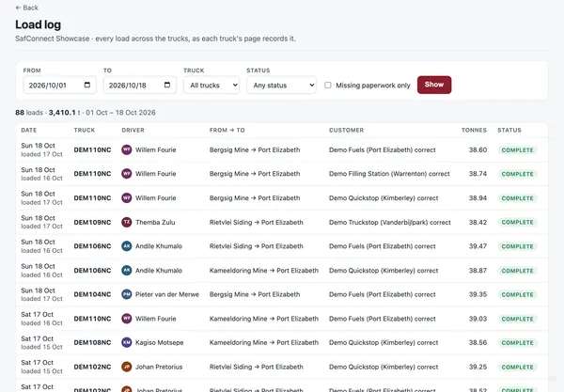
Task: Click the STATUS column header
Action: coord(509,130)
